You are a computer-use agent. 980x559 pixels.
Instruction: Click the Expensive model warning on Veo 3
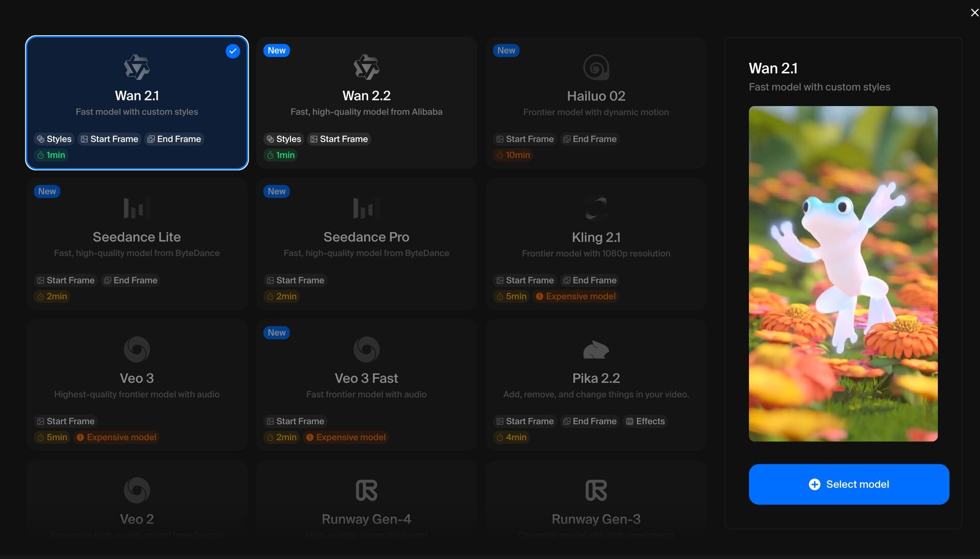(116, 437)
